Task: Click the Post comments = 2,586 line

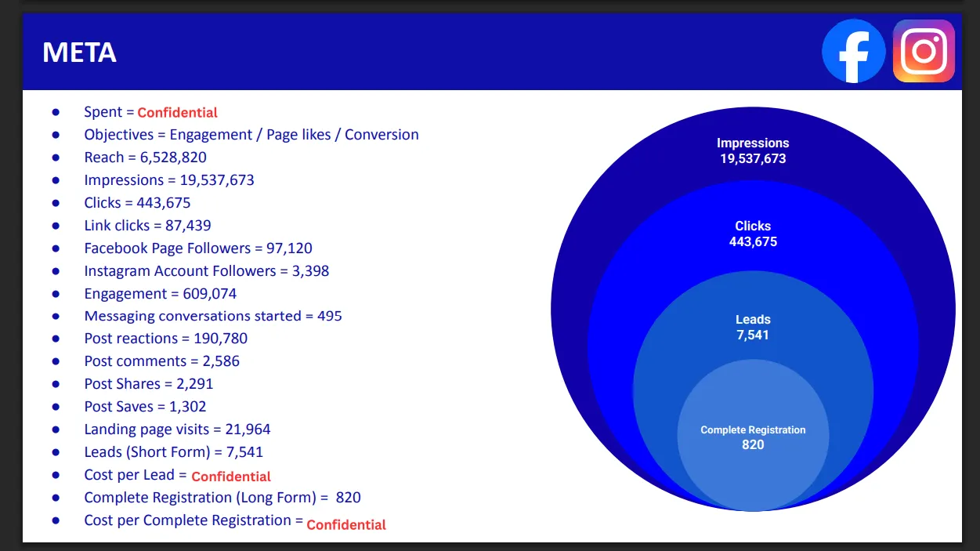Action: (x=162, y=361)
